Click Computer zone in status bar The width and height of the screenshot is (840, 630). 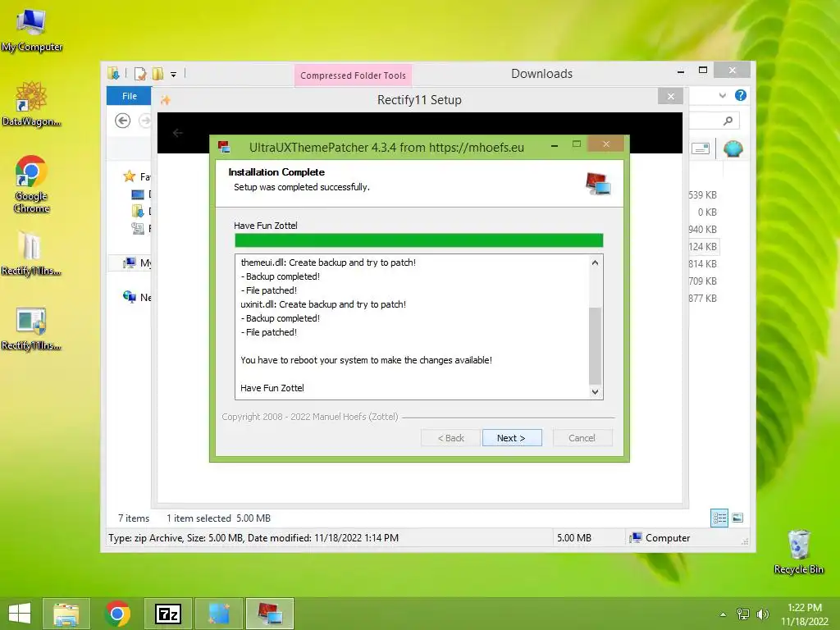coord(660,537)
